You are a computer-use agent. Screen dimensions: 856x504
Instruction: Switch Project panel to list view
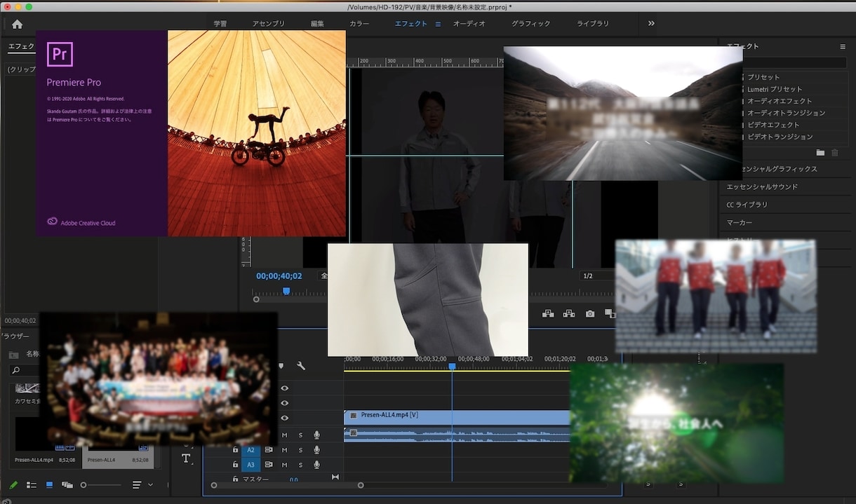pos(32,484)
